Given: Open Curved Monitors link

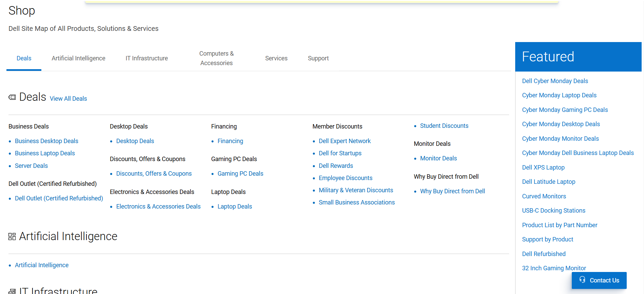Looking at the screenshot, I should (544, 196).
